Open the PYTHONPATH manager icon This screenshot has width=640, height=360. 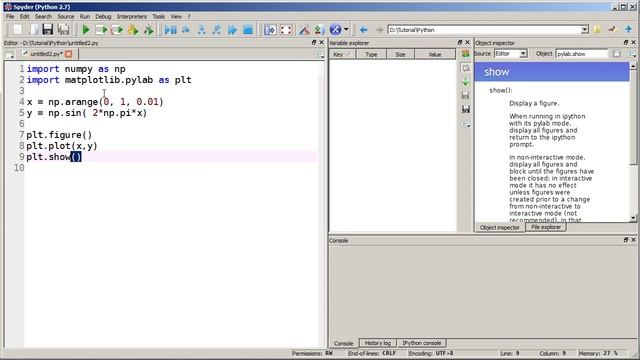tap(320, 29)
